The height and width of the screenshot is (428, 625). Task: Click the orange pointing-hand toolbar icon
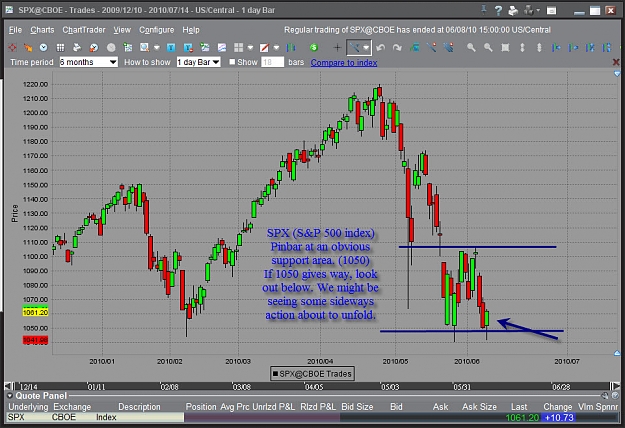pos(28,48)
